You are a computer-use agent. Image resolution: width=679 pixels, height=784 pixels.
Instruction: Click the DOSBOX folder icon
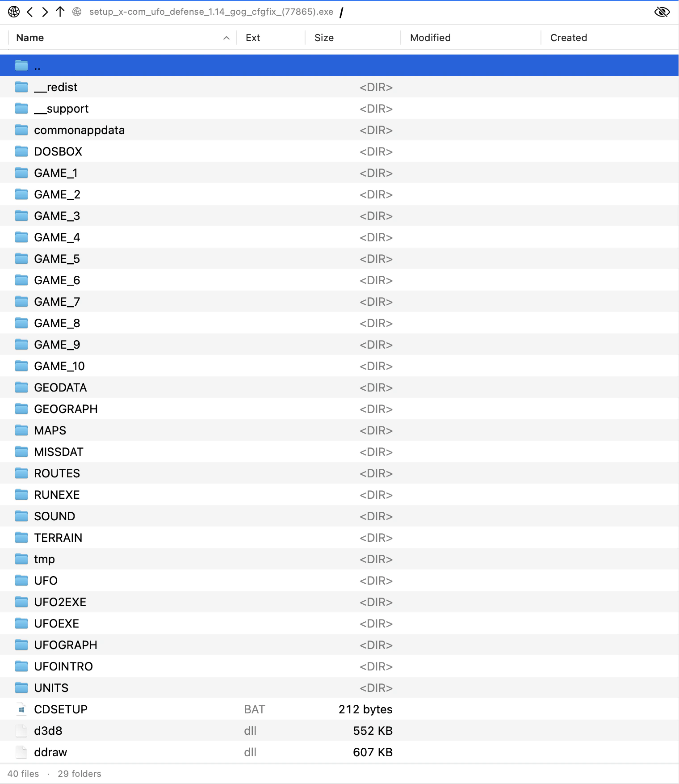[21, 151]
